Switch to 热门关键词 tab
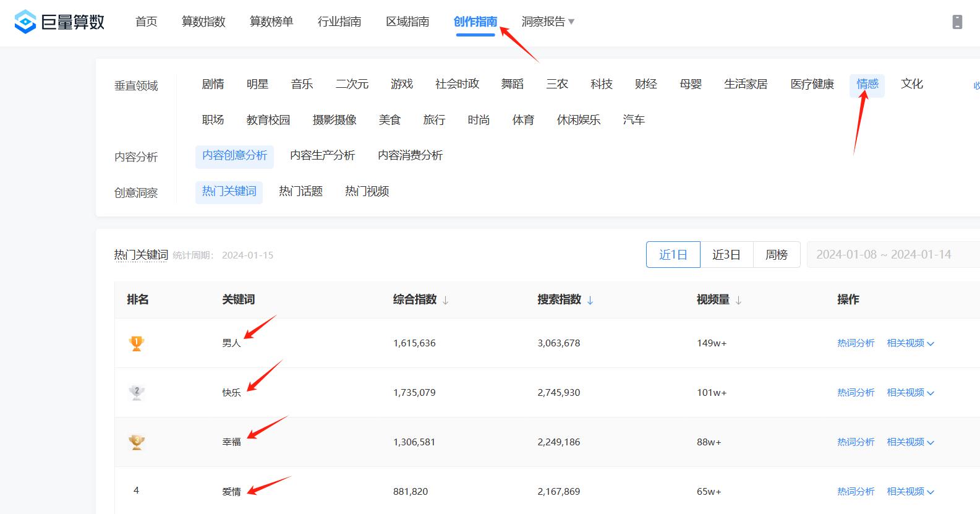Image resolution: width=980 pixels, height=514 pixels. coord(229,192)
